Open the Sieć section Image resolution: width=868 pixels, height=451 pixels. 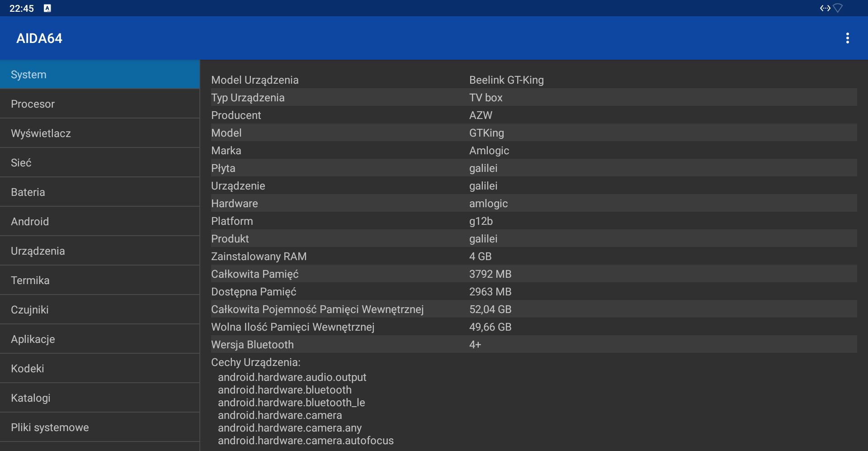click(x=99, y=163)
